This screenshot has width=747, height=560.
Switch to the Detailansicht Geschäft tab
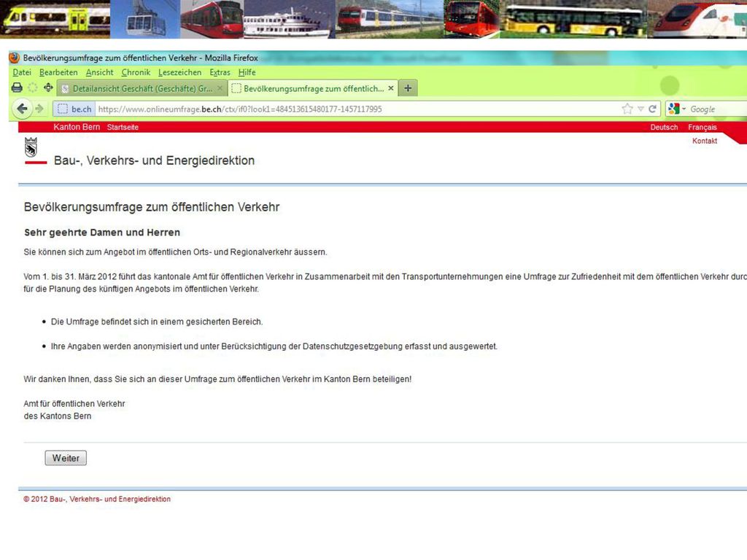coord(142,88)
